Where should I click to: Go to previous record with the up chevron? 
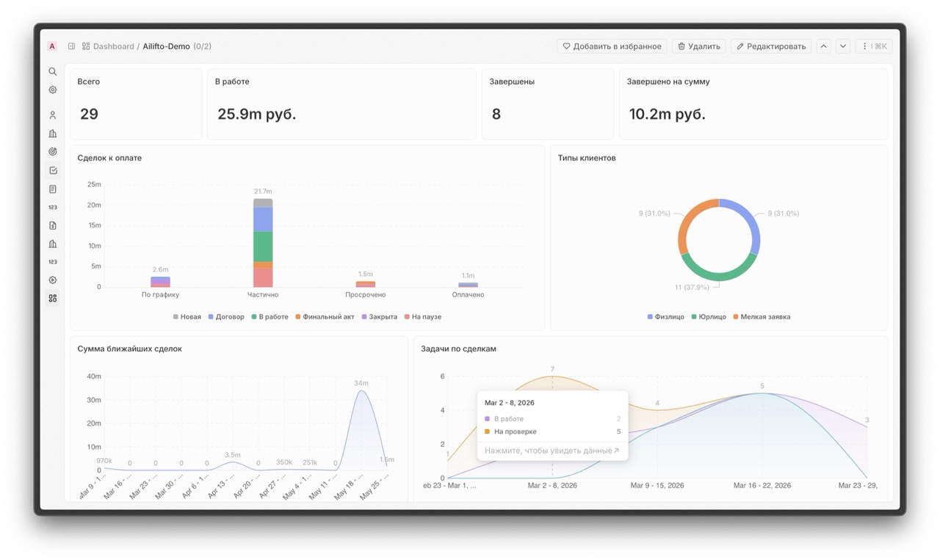(x=823, y=46)
